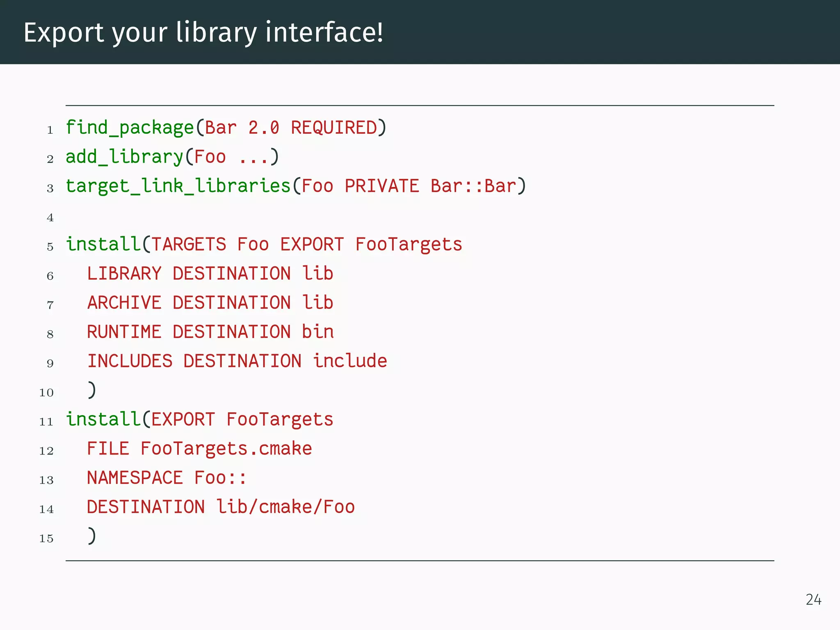Click 'DESTINATION lib/cmake/Foo' on line 14
Screen dimensions: 840x630
point(221,507)
